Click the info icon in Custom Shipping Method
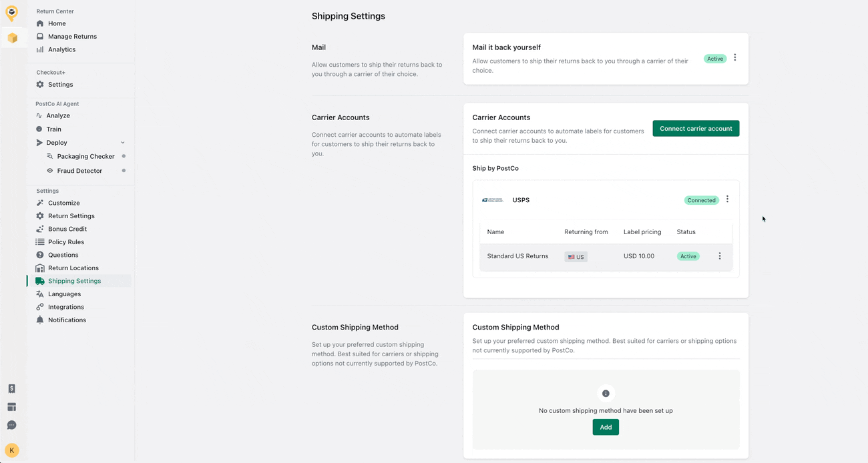 tap(606, 394)
